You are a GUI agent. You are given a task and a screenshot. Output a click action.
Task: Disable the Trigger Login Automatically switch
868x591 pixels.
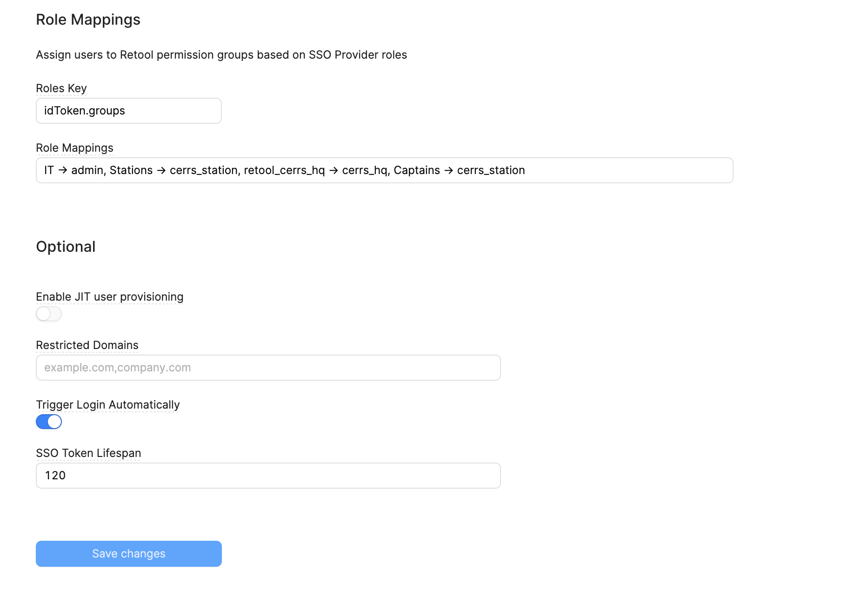coord(49,422)
